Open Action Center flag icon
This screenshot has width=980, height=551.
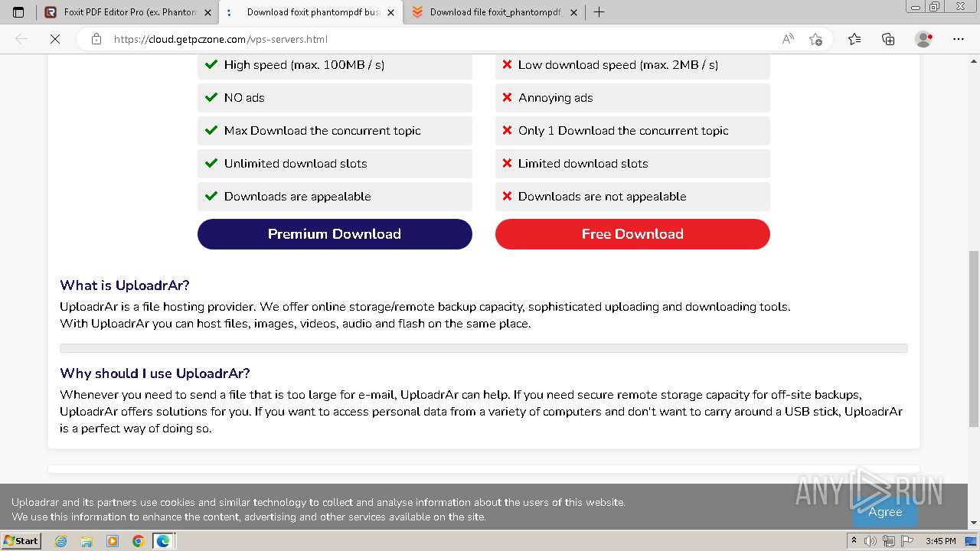[906, 541]
